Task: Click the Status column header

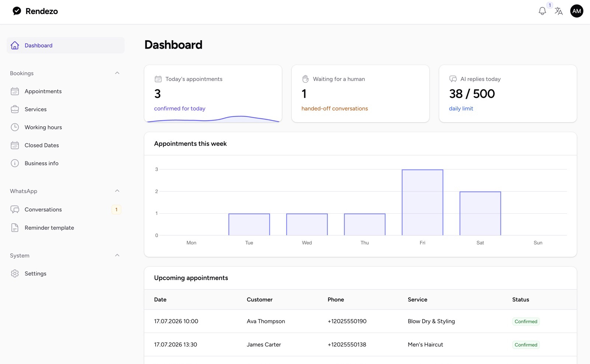Action: click(521, 300)
